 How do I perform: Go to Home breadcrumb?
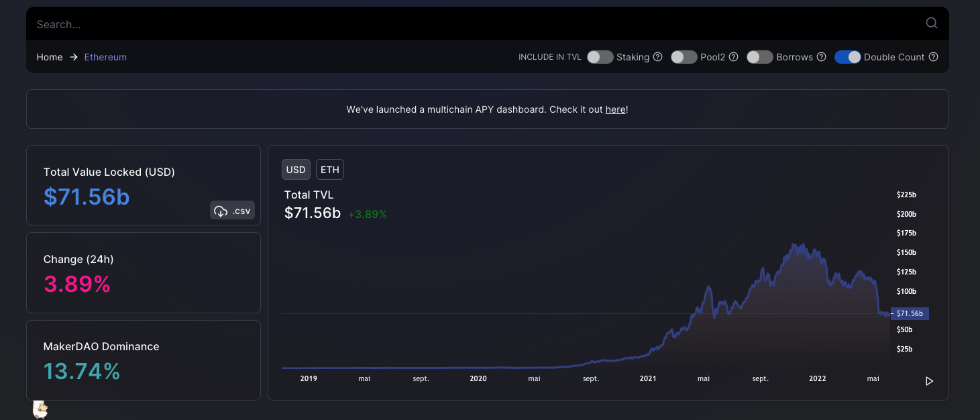(50, 57)
